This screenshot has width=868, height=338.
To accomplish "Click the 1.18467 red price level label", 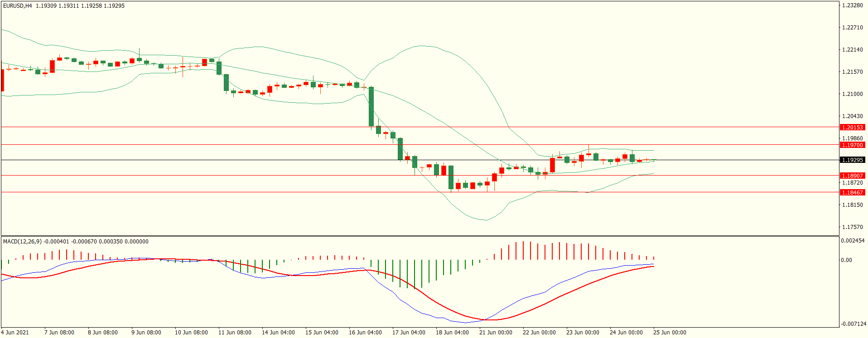I will tap(852, 193).
